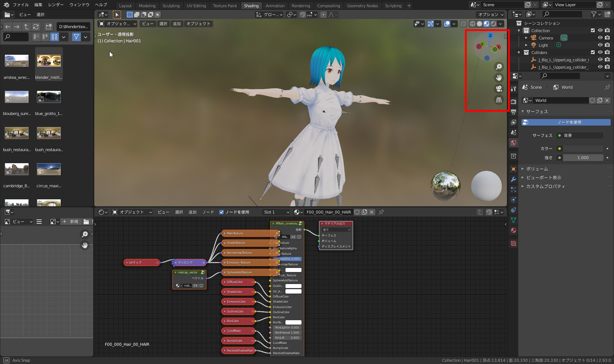
Task: Click the カラー swatch in World properties
Action: 580,149
